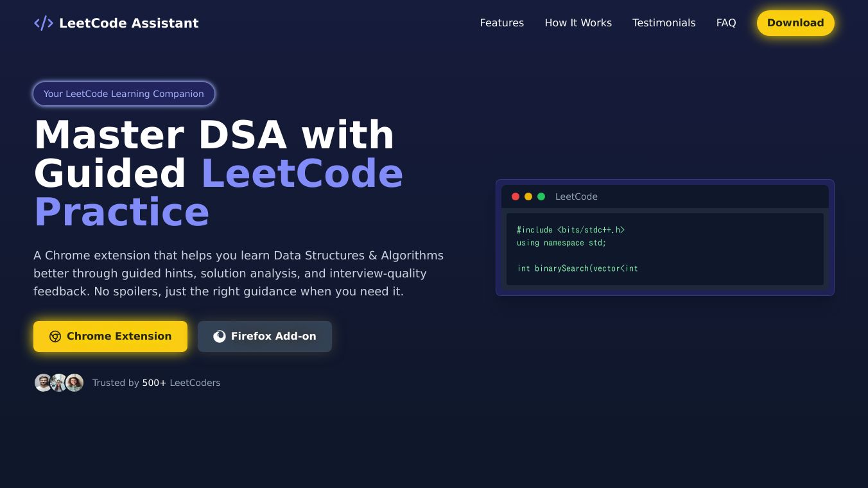The height and width of the screenshot is (488, 868).
Task: Go to the Features section
Action: (502, 23)
